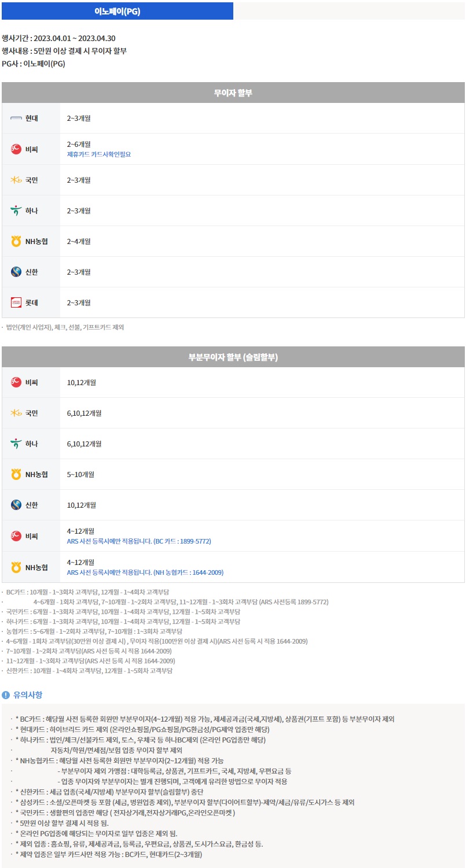Click 하나 logo in 부분무이자 section

[x=16, y=444]
